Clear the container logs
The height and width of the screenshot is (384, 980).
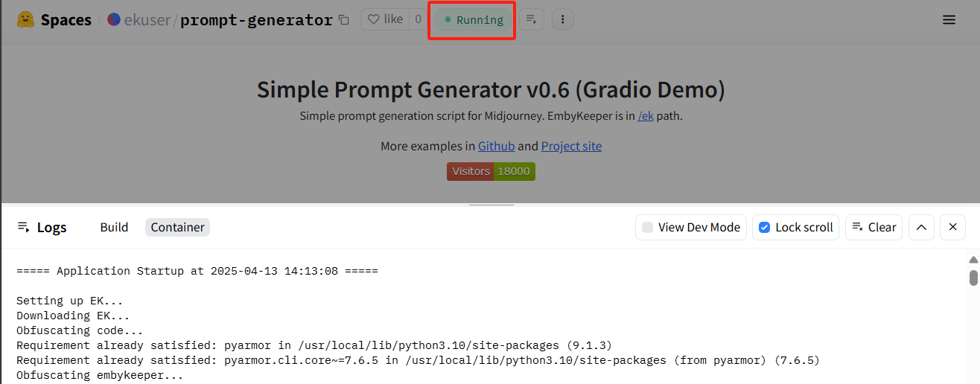pyautogui.click(x=874, y=227)
